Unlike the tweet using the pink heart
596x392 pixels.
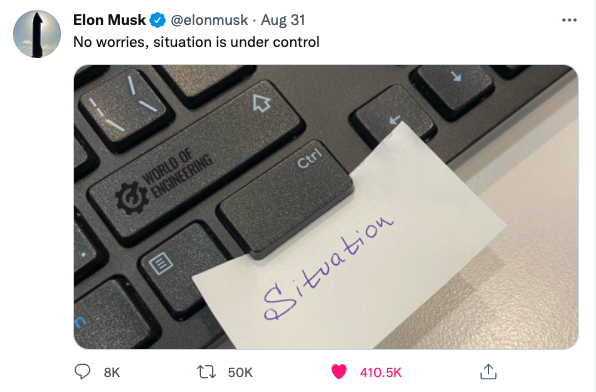tap(339, 371)
